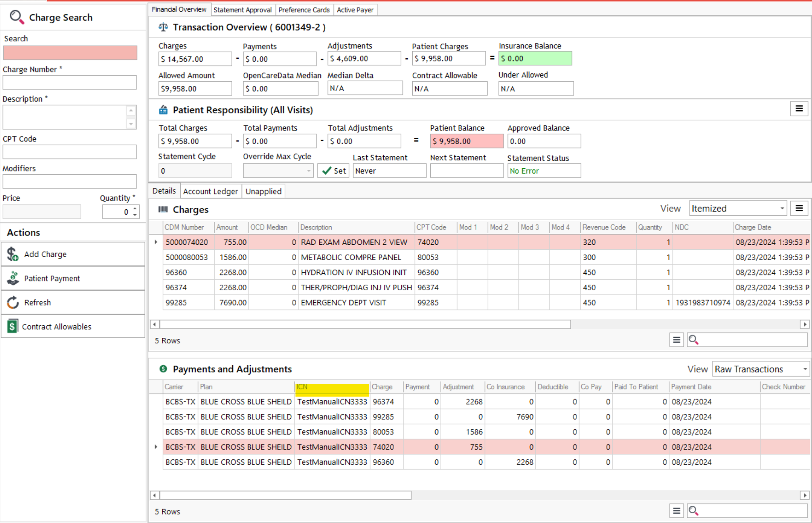Click the Add Charge dollar icon

pos(12,254)
